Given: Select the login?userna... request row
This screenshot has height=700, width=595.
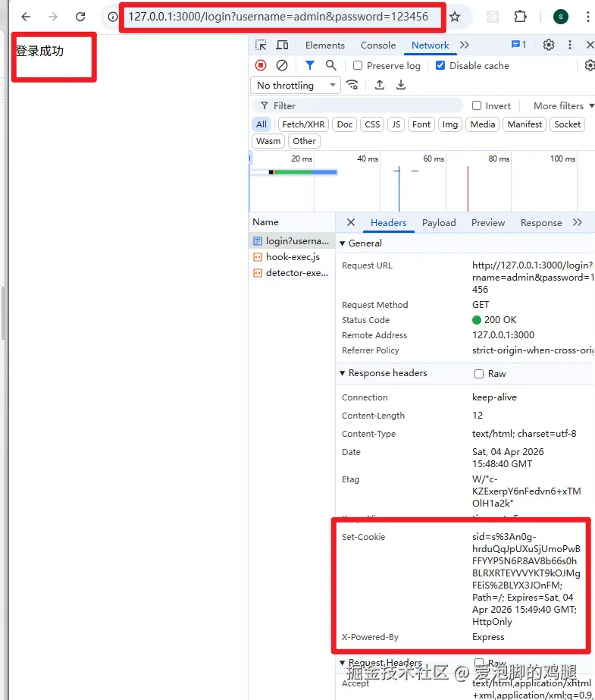Looking at the screenshot, I should pyautogui.click(x=292, y=241).
